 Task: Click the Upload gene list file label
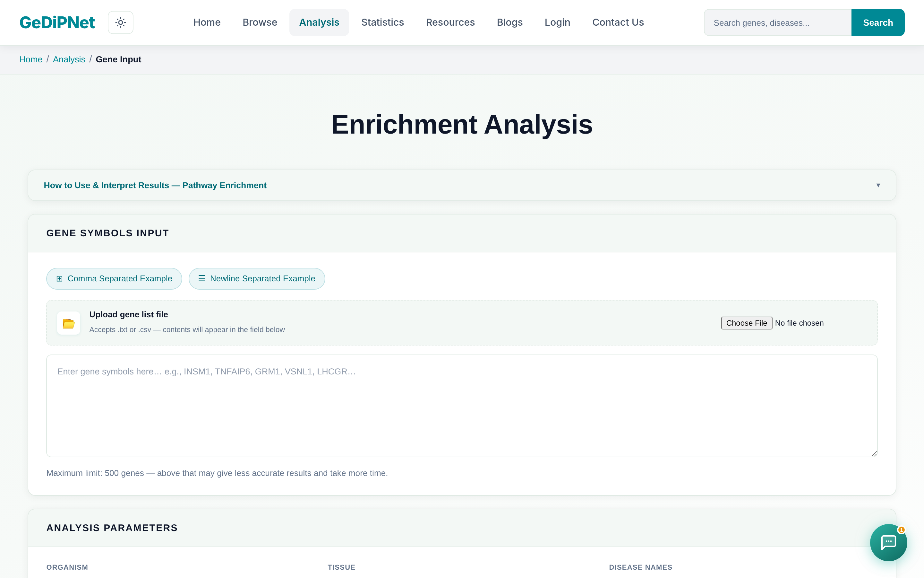coord(129,314)
